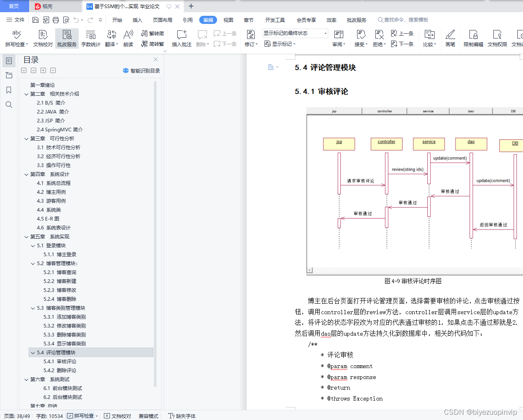
Task: Jump to 5.4.1 审核评论 in outline
Action: point(60,362)
